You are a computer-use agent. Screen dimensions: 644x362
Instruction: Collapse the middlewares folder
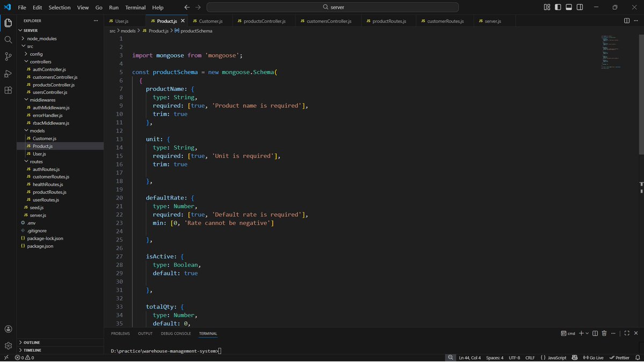[26, 100]
